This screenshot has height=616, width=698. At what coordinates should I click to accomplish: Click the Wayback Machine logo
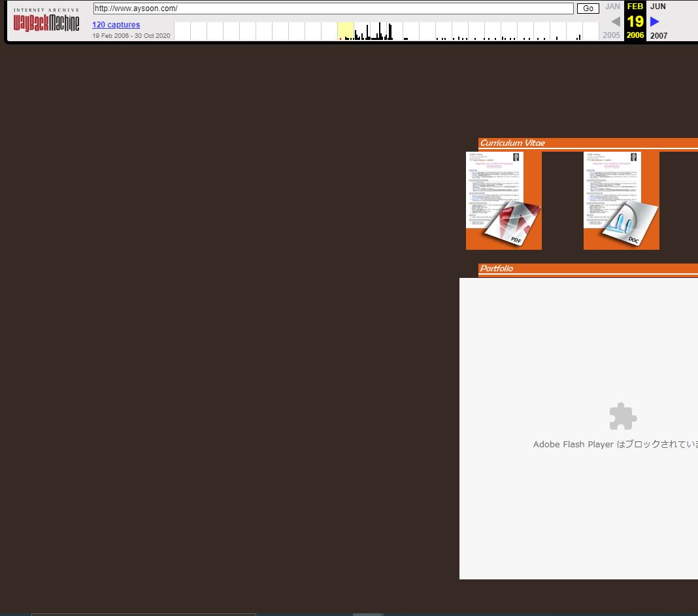coord(46,25)
